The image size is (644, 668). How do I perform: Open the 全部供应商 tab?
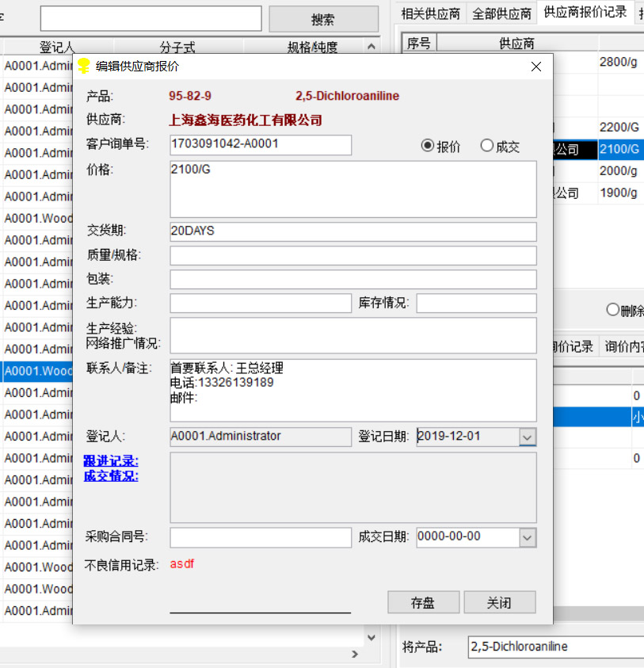(501, 13)
